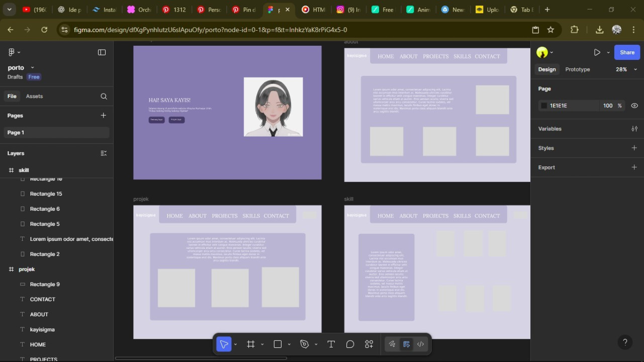Activate the Pen tool
This screenshot has height=362, width=644.
pos(304,344)
